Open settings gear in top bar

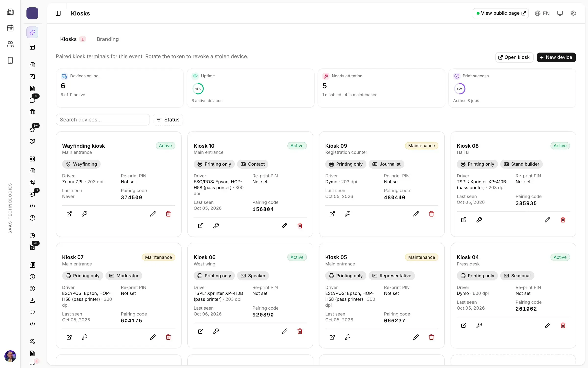coord(573,13)
